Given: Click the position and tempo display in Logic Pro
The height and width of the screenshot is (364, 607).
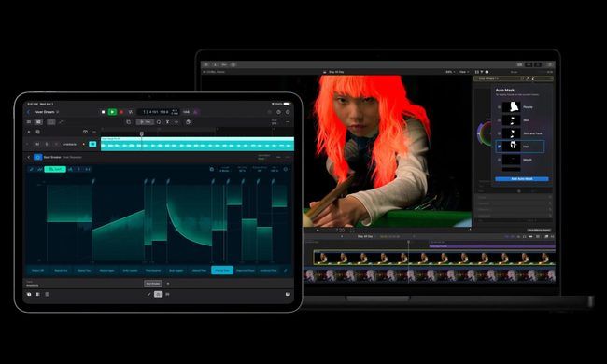Looking at the screenshot, I should (x=158, y=112).
